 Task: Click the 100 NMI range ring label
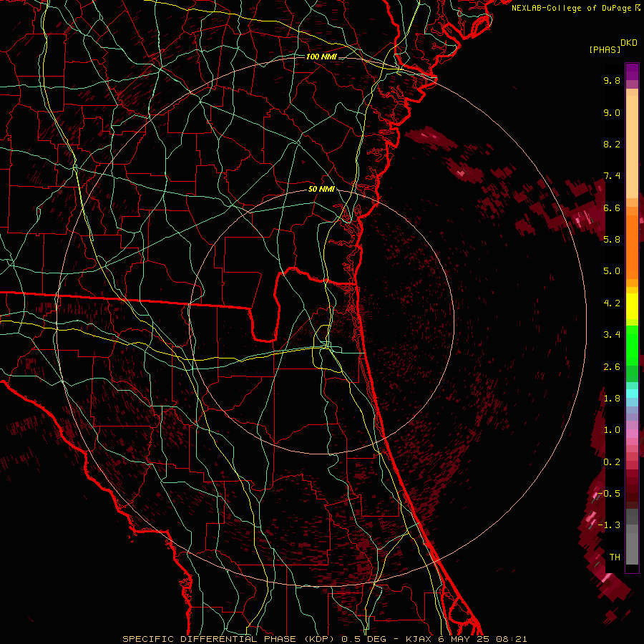[321, 57]
